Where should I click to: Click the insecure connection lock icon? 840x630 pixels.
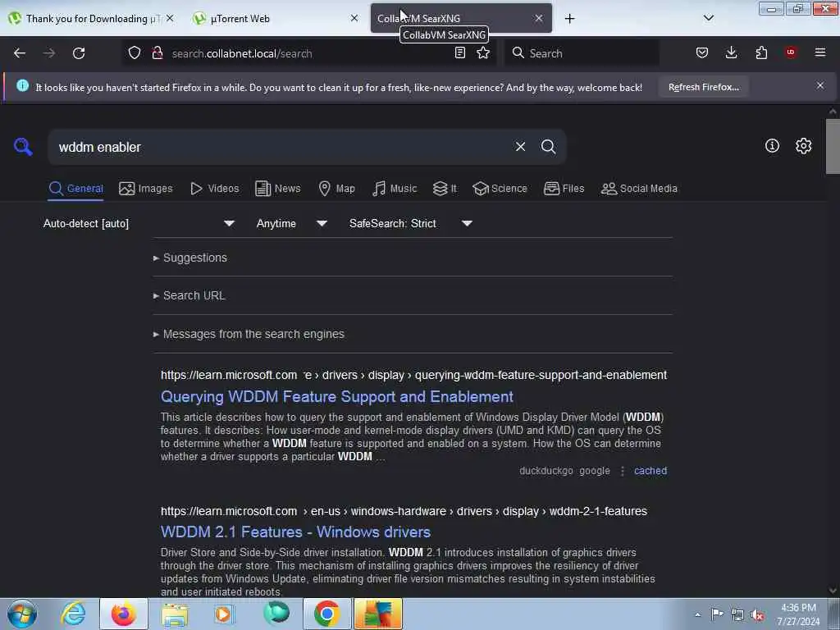157,53
